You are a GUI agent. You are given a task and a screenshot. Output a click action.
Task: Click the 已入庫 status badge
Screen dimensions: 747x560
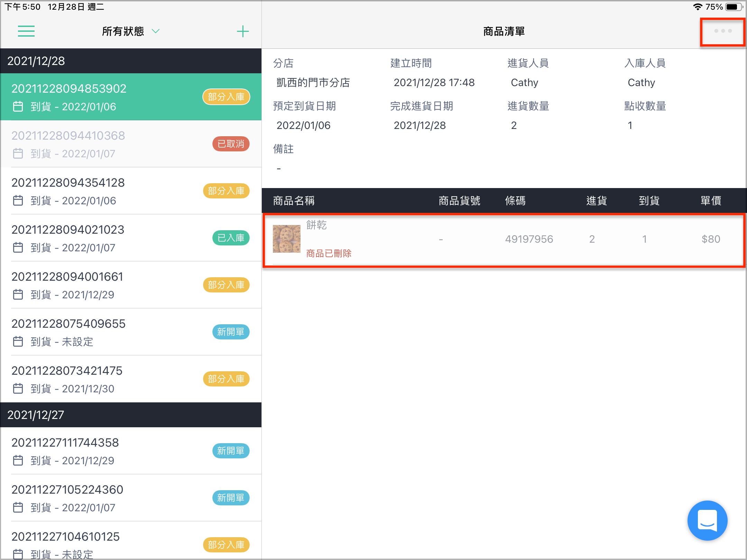[231, 238]
